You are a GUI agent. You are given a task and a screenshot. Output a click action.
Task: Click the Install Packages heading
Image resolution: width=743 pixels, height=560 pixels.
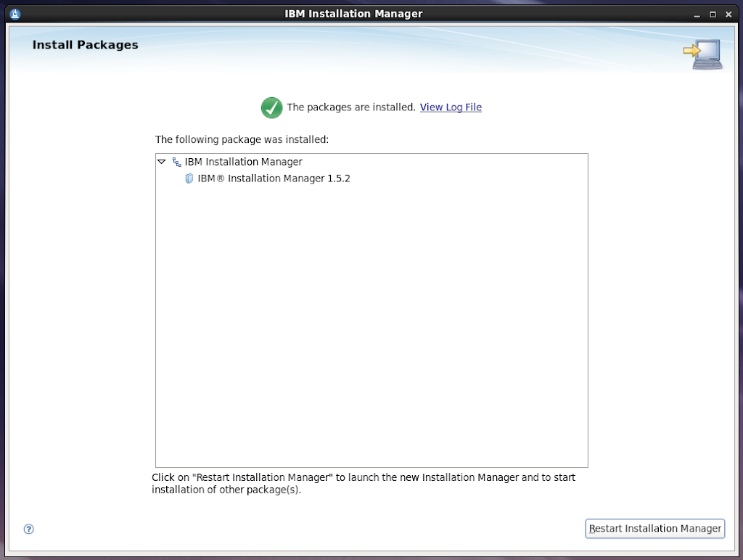coord(85,45)
